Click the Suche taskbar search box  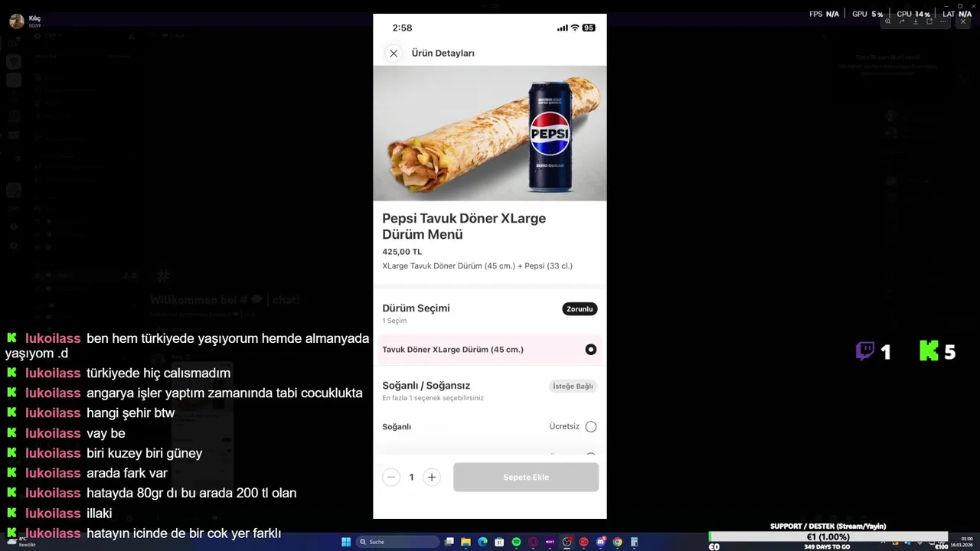(x=397, y=542)
